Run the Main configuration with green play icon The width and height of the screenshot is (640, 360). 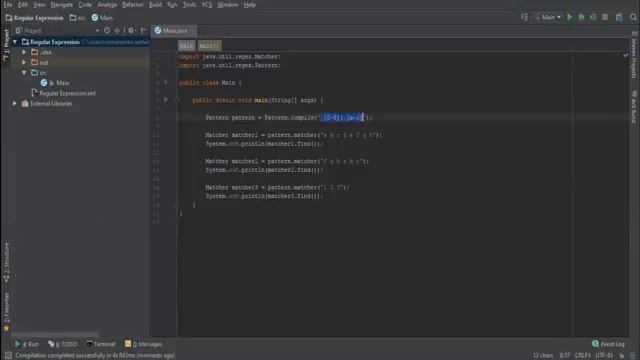[x=569, y=17]
